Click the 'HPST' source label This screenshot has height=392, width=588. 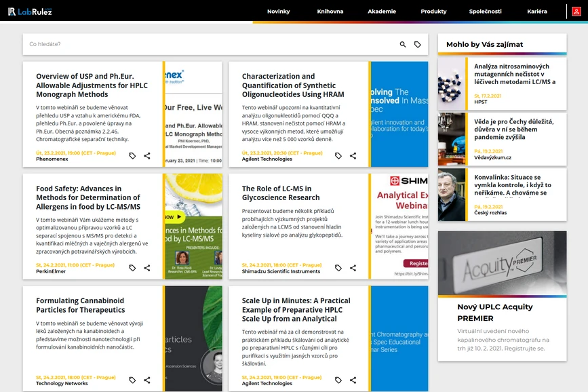tap(481, 102)
